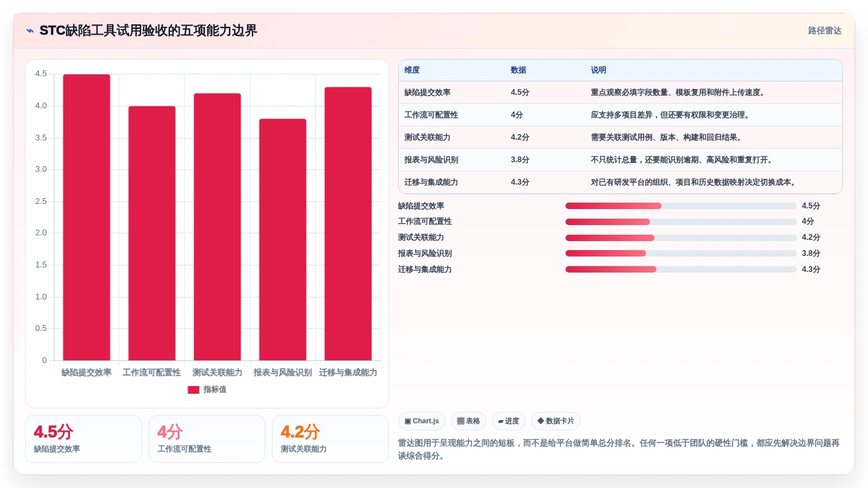Open the 4.2分 测试关联能力 data card

[x=330, y=439]
